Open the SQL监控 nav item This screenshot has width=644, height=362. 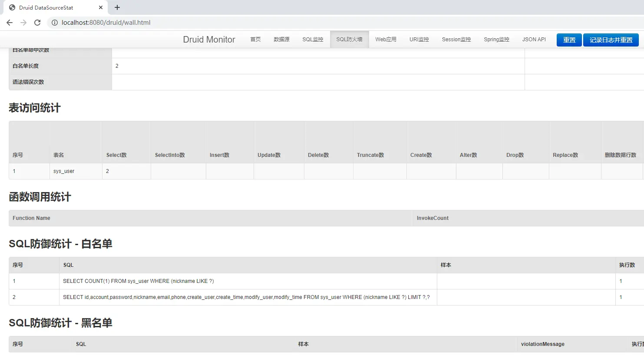tap(313, 40)
